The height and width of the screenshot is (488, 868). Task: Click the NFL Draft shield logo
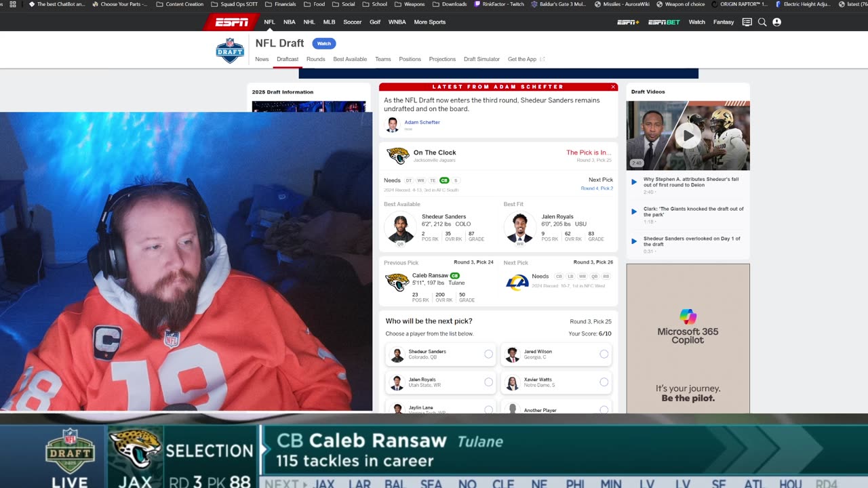(x=230, y=51)
